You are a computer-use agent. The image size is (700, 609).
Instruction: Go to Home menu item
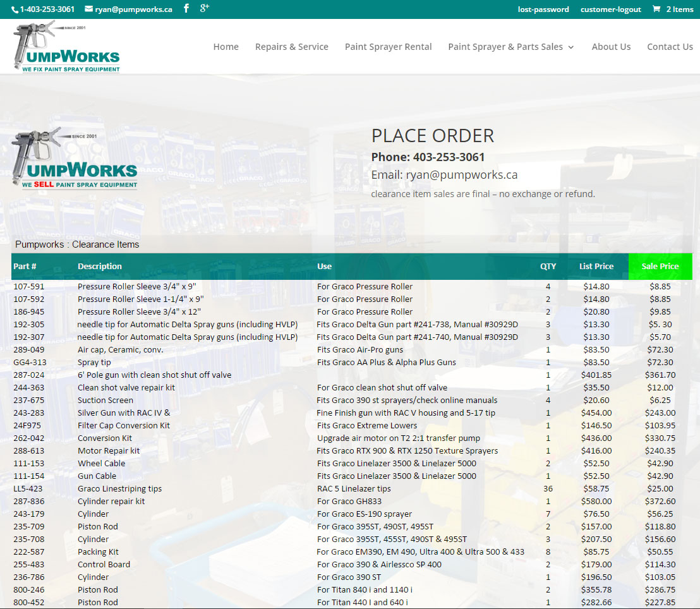coord(226,47)
